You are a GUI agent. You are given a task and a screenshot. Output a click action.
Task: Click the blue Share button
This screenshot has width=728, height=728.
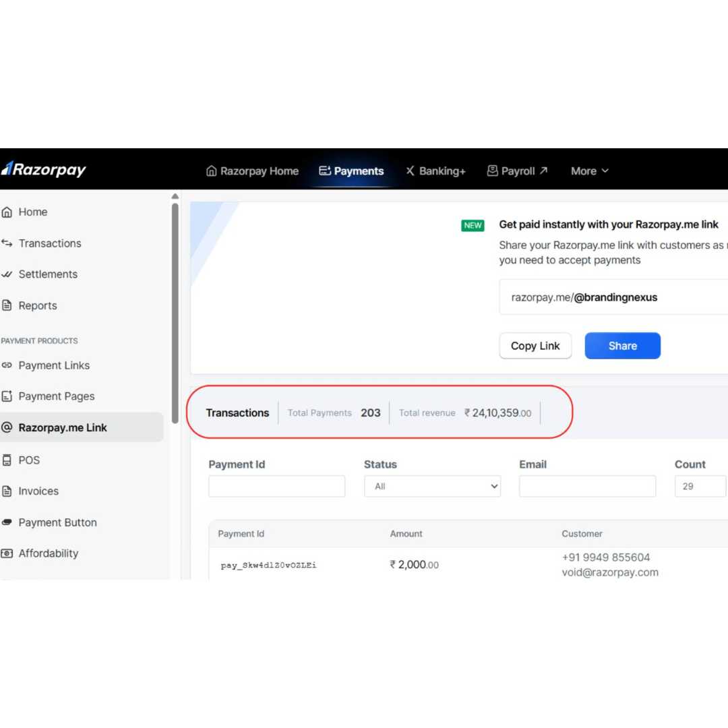click(623, 346)
